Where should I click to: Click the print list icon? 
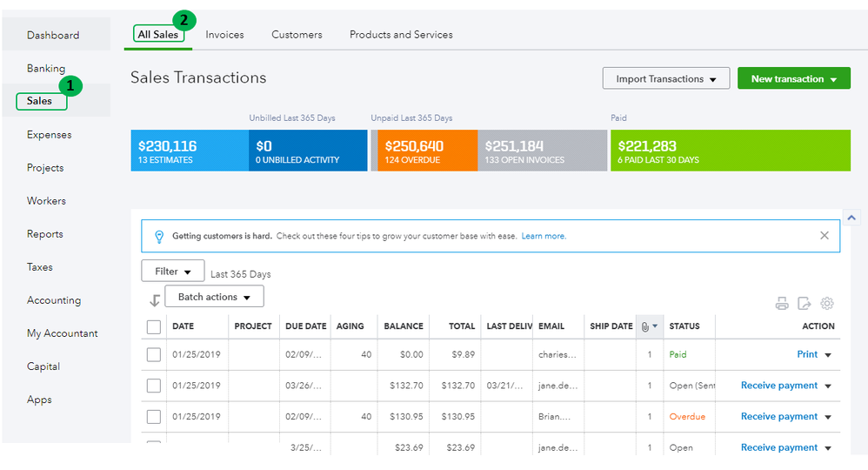pyautogui.click(x=782, y=304)
